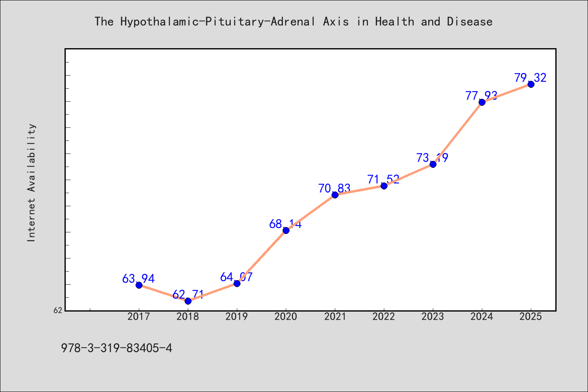Click the data point labeled 77.93

482,102
